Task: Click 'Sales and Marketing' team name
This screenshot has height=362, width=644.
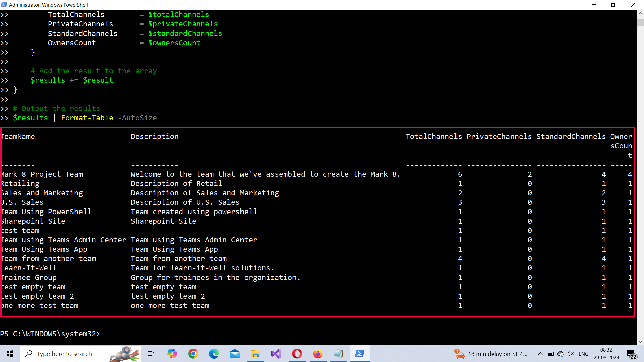Action: (x=42, y=193)
